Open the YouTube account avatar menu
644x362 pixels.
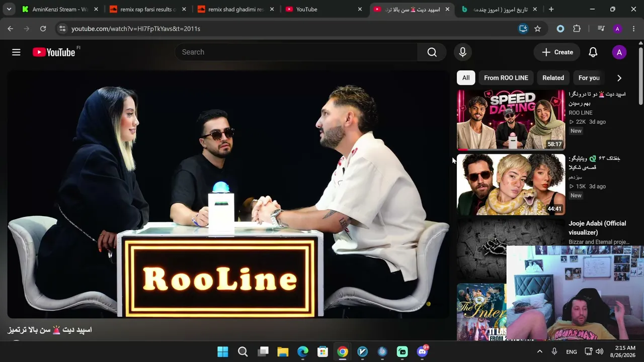click(x=619, y=52)
